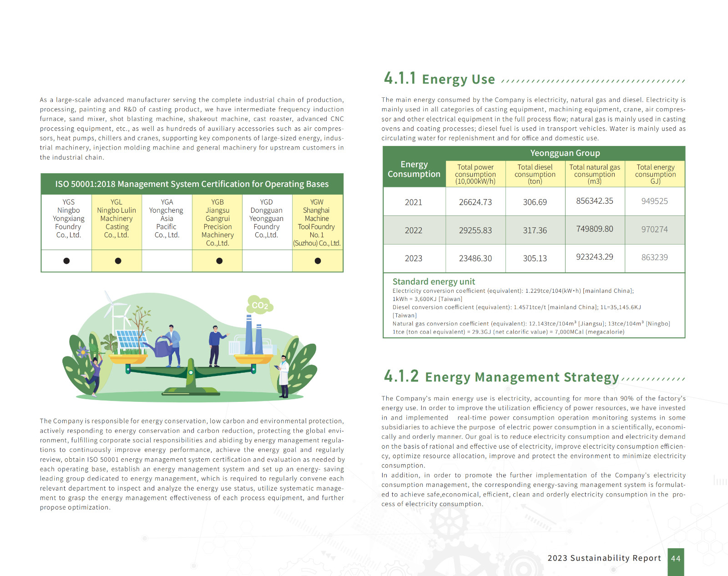Click the ISO 50001:2018 certification table header
This screenshot has width=728, height=576.
192,184
